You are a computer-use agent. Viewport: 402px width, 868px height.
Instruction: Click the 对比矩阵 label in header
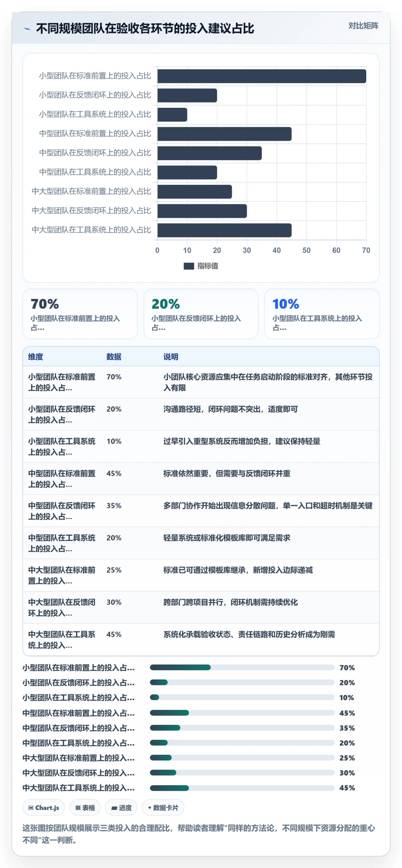point(363,26)
